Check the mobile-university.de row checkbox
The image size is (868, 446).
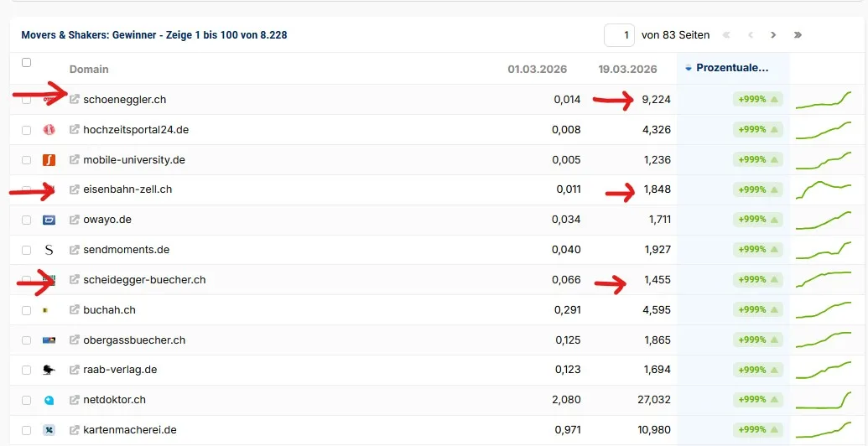[26, 160]
